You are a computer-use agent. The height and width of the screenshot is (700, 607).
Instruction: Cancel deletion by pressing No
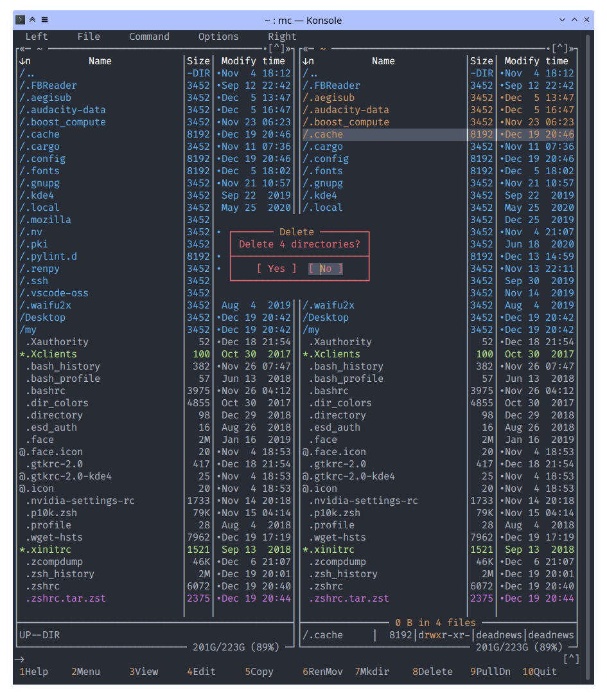point(326,269)
